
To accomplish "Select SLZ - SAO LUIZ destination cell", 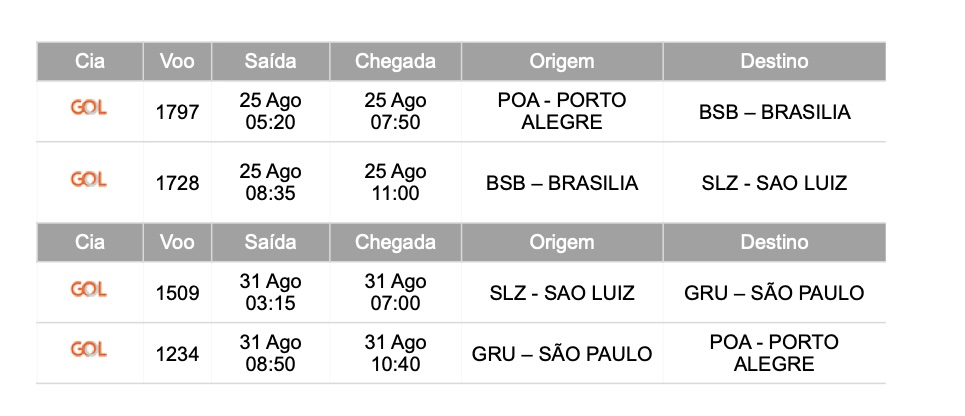I will (774, 183).
